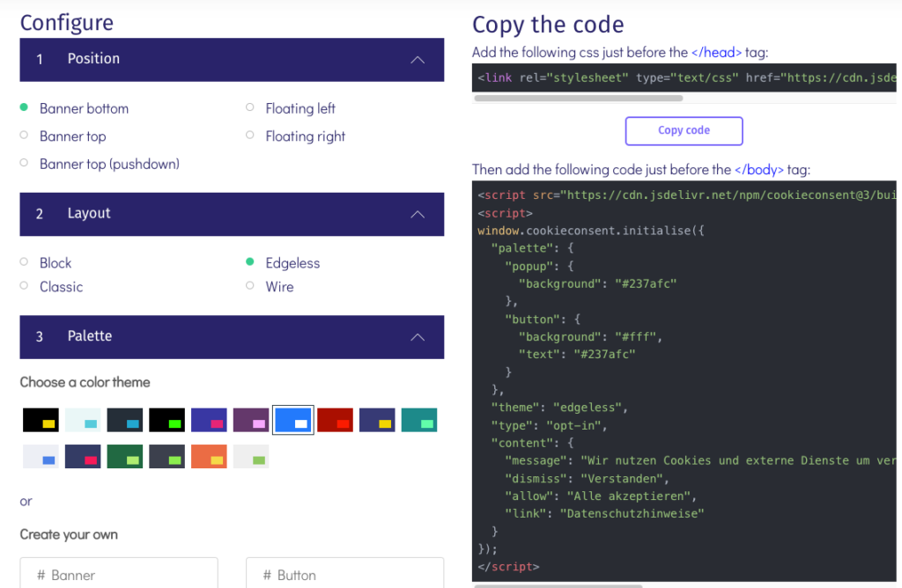Select the Banner bottom radio option

tap(24, 107)
